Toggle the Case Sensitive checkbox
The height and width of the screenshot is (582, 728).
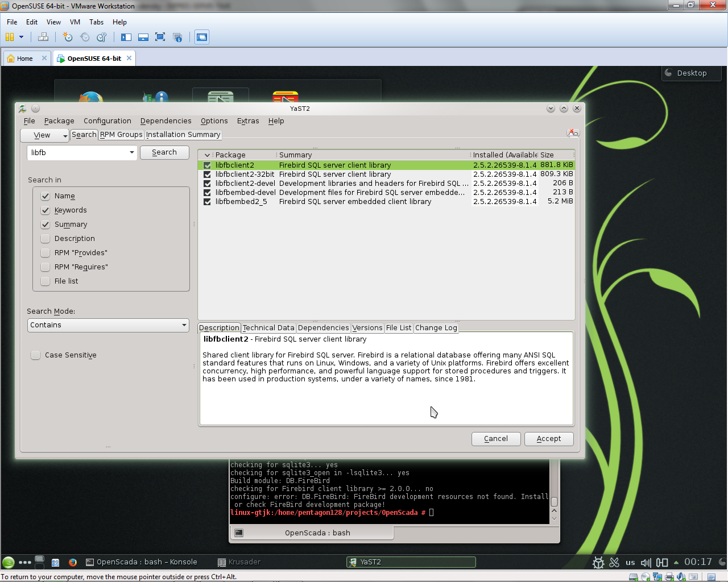[36, 355]
